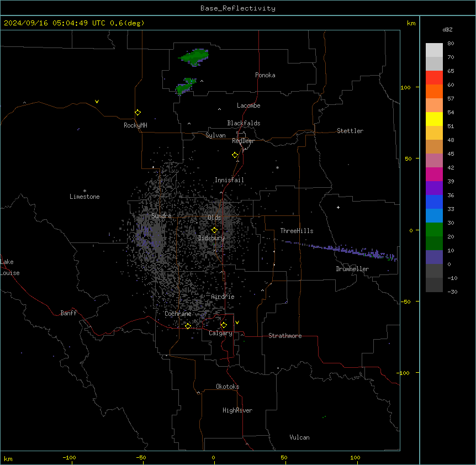This screenshot has height=465, width=476.
Task: Click the Cochrane label
Action: coord(178,314)
